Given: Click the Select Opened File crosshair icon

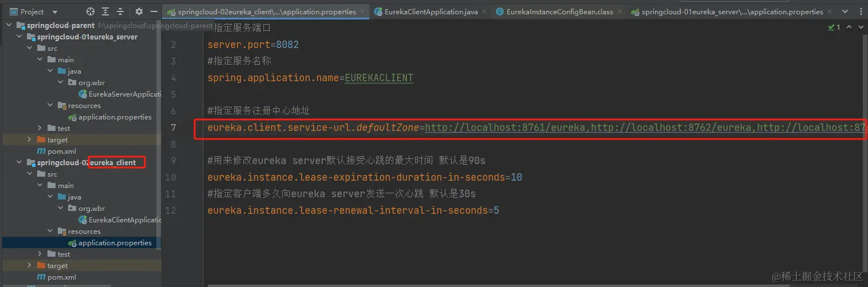Looking at the screenshot, I should click(x=90, y=11).
